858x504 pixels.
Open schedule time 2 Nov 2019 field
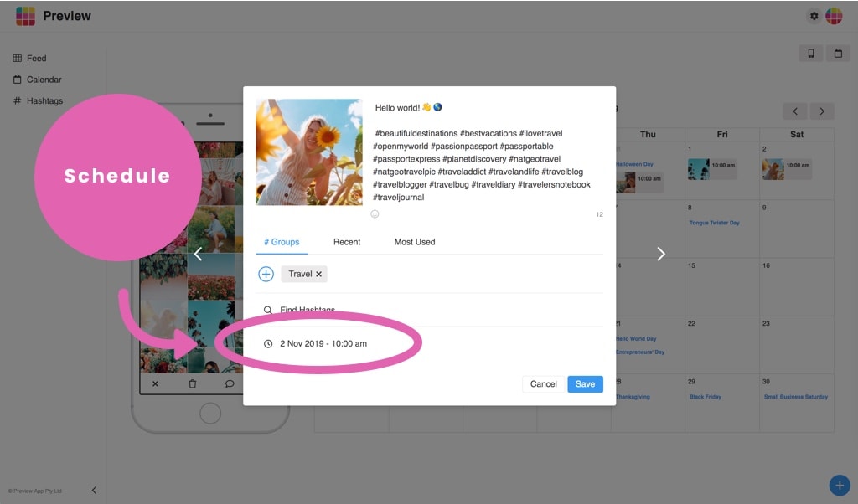323,343
